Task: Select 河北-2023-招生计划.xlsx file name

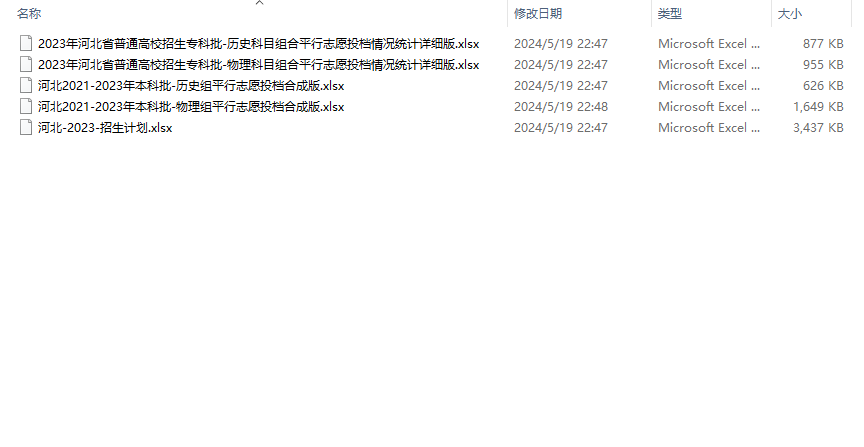Action: tap(105, 128)
